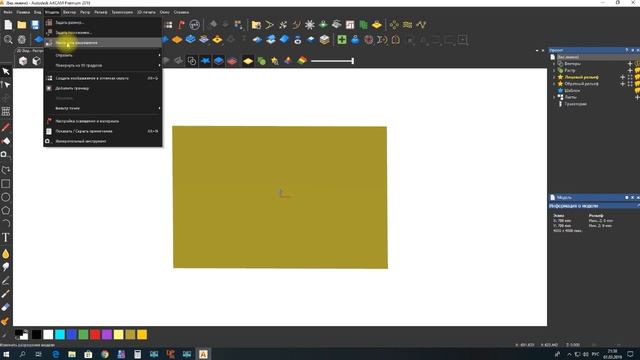Toggle grid icon on Обратный рельеф row
Image resolution: width=640 pixels, height=360 pixels.
pyautogui.click(x=630, y=84)
